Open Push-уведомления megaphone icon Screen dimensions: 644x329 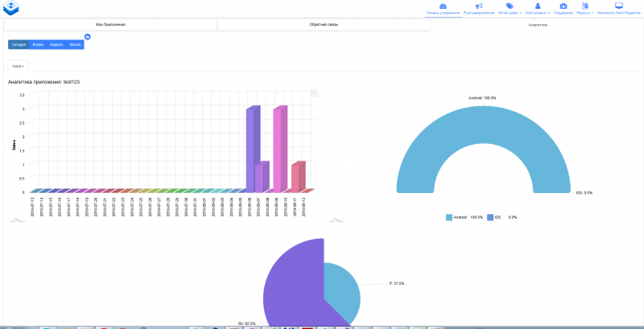[x=479, y=6]
